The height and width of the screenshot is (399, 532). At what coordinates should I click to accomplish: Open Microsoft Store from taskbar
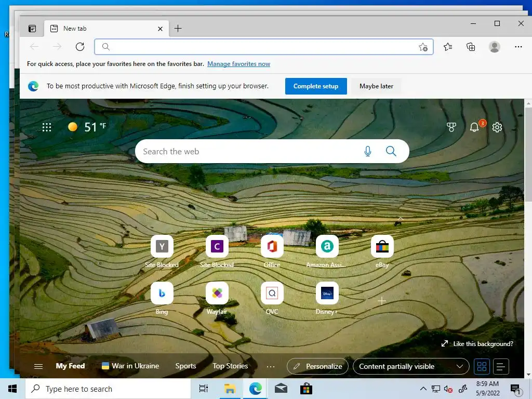click(x=306, y=389)
